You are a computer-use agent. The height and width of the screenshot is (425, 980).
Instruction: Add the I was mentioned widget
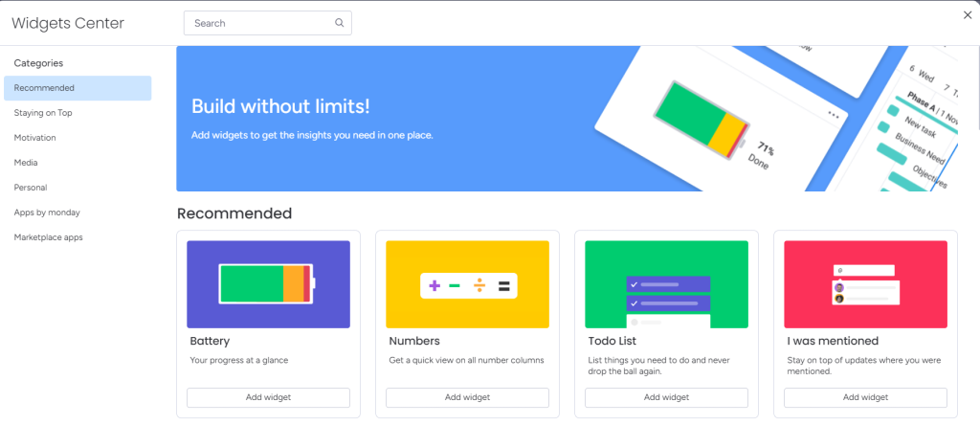click(865, 397)
